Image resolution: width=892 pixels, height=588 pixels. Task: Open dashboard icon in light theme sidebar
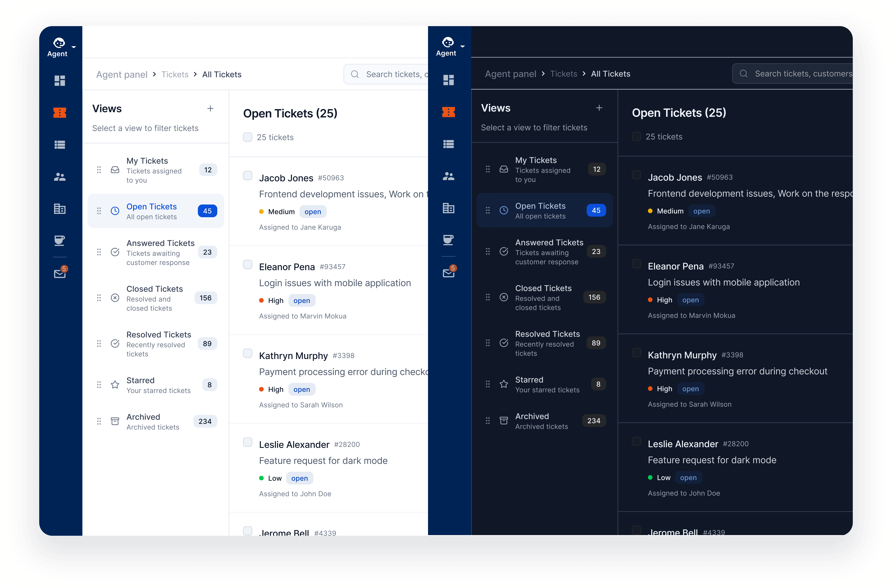pyautogui.click(x=60, y=81)
